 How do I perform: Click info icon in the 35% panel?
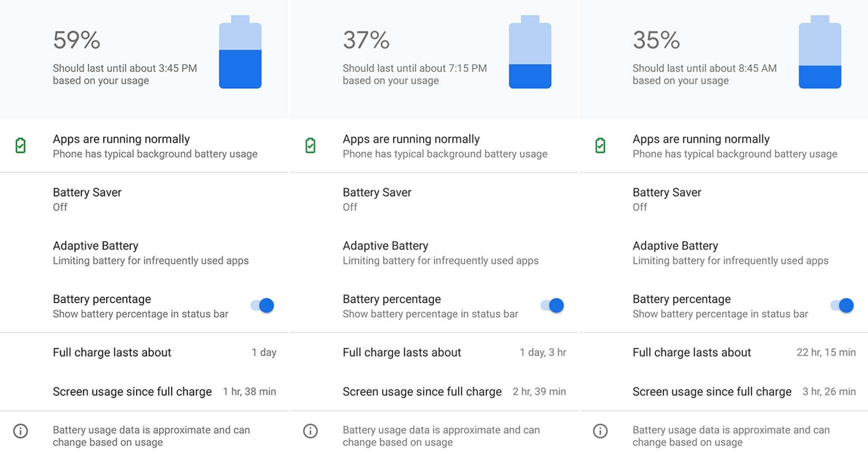[600, 431]
